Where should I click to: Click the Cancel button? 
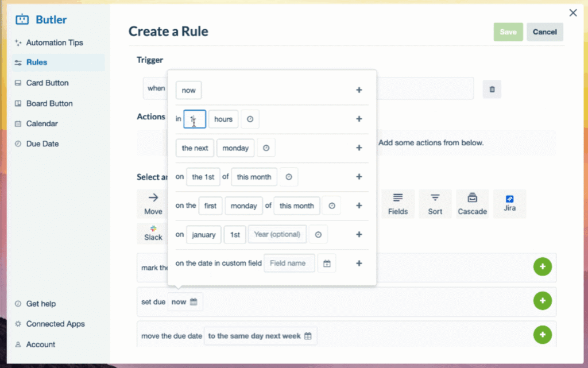pyautogui.click(x=544, y=32)
